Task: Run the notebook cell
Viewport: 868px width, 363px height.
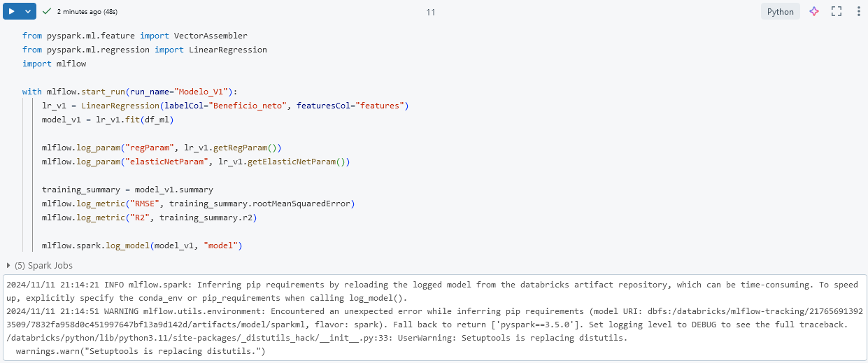Action: click(11, 11)
